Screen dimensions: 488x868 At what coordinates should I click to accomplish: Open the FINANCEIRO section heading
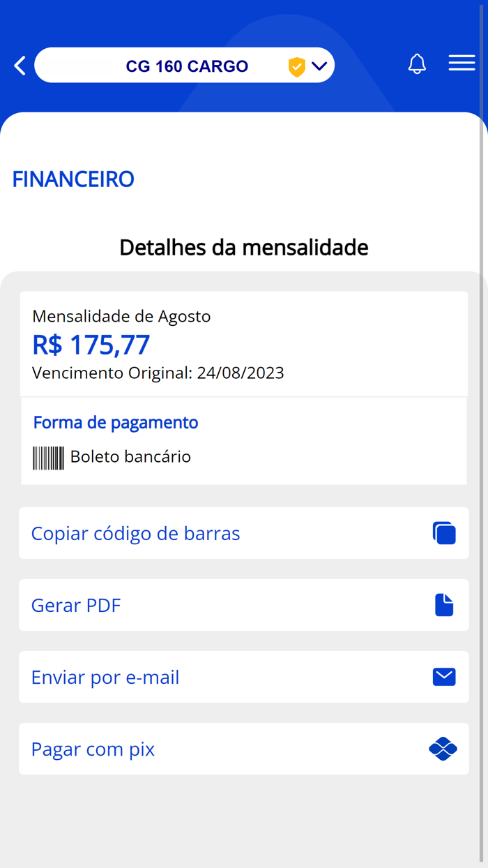[x=73, y=179]
